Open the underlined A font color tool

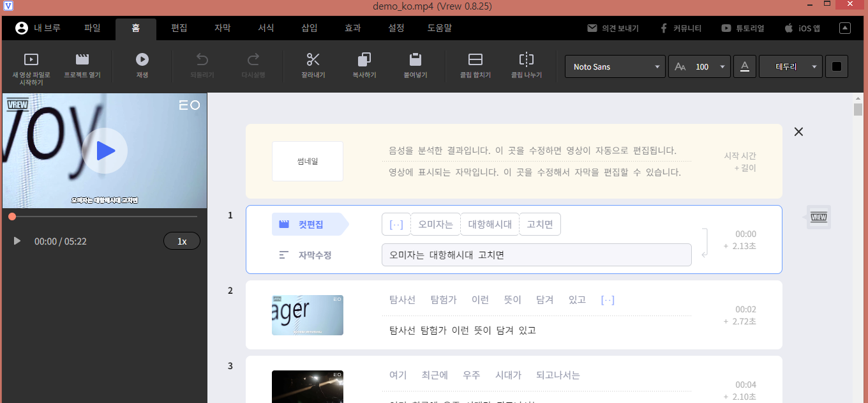click(745, 66)
